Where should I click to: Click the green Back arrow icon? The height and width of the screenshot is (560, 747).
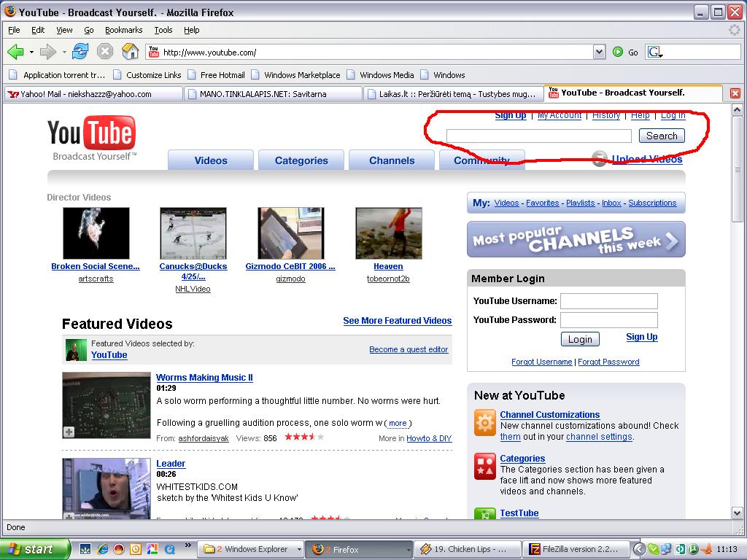click(15, 52)
